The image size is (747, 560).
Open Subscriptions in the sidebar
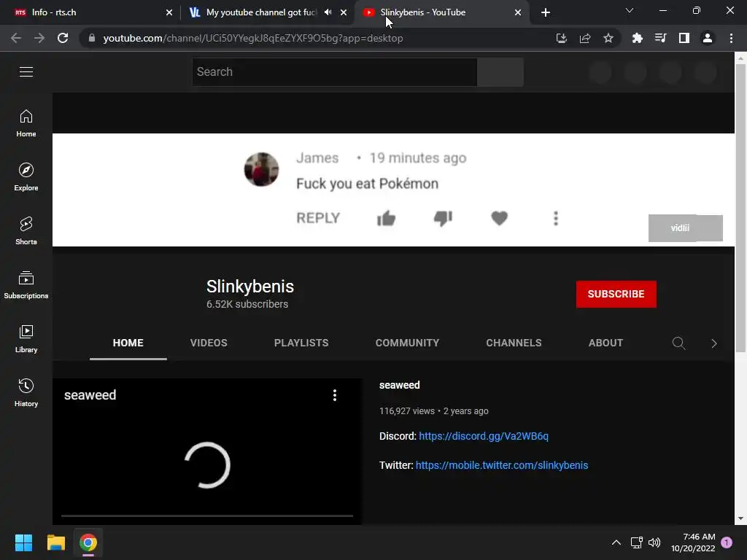[26, 284]
